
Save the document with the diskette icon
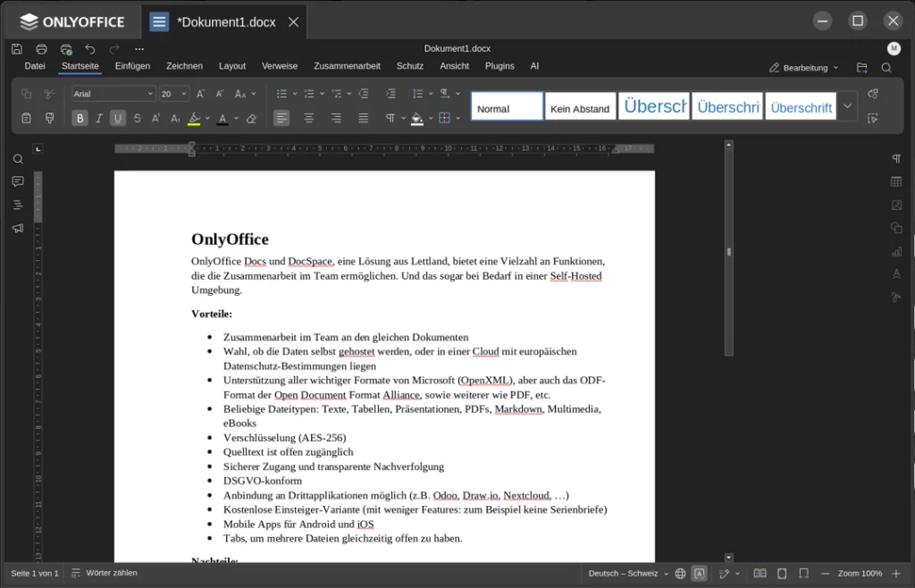point(17,49)
